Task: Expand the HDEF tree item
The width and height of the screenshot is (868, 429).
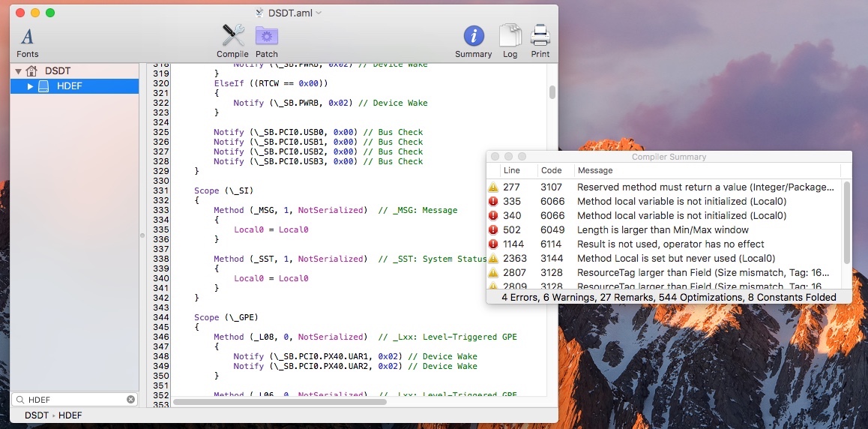Action: 31,86
